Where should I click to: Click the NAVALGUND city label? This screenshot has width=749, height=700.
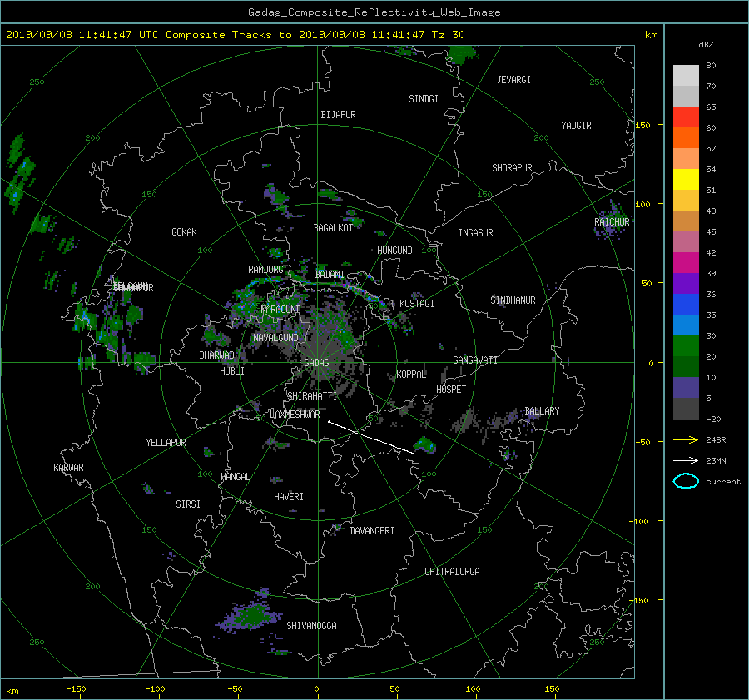[275, 338]
